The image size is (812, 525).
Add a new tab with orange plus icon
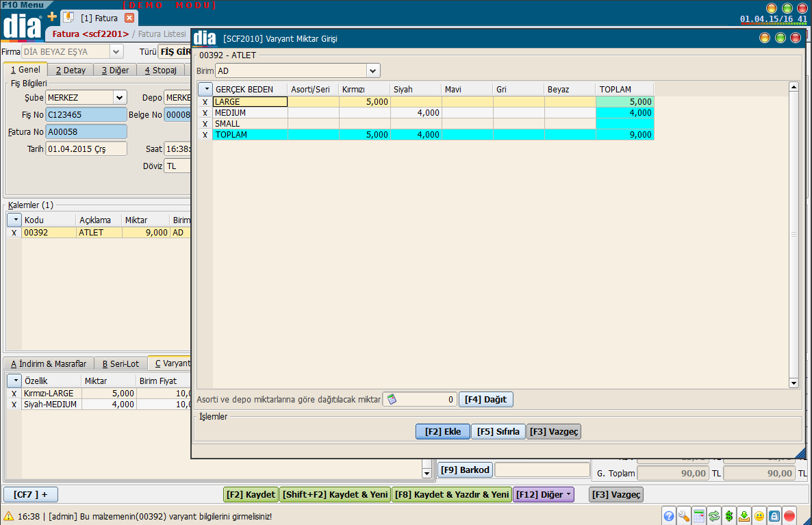click(x=52, y=17)
